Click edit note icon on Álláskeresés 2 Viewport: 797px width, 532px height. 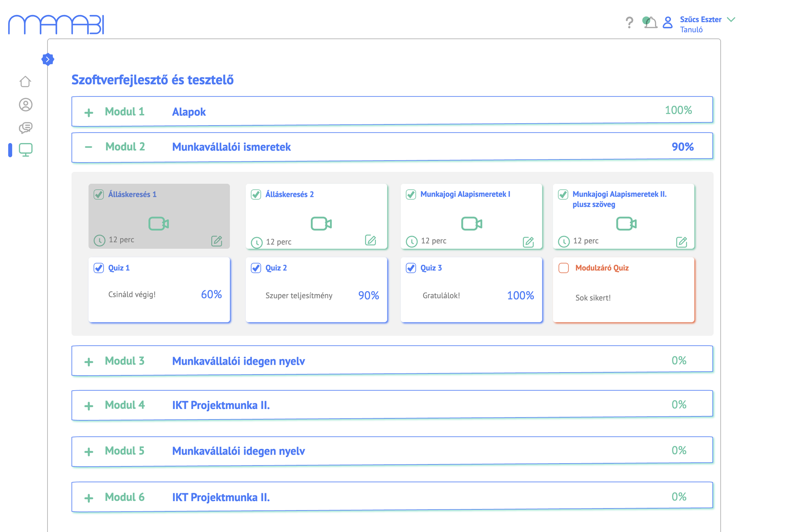(x=370, y=240)
